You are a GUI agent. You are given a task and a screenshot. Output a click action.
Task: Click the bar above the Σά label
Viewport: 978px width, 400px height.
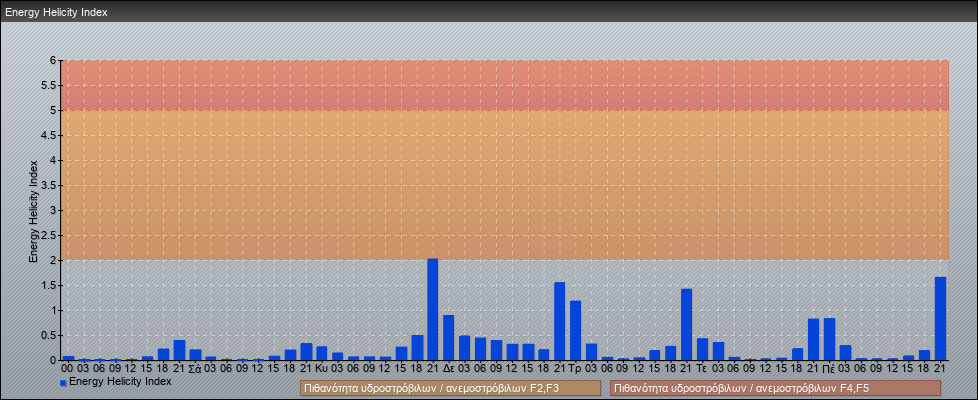click(x=195, y=355)
